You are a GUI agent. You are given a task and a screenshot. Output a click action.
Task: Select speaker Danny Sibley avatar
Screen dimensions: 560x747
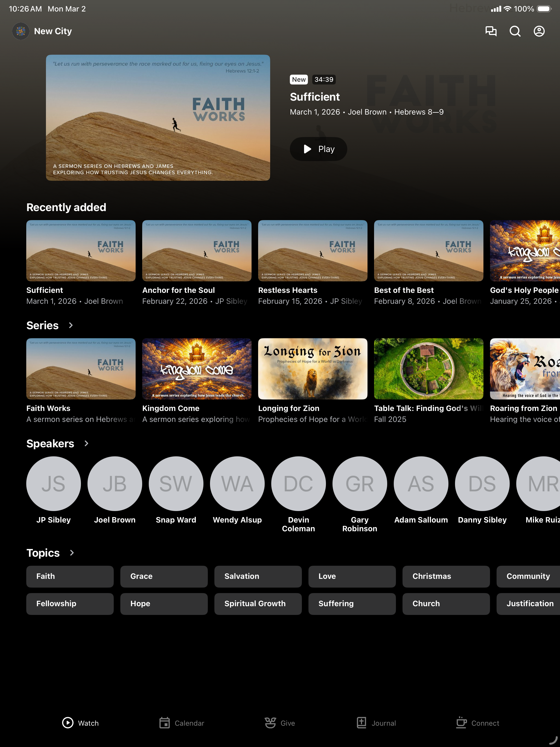pyautogui.click(x=482, y=484)
